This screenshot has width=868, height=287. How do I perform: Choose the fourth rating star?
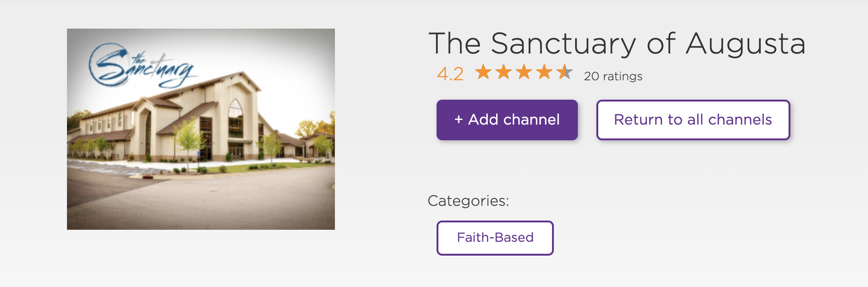point(545,72)
